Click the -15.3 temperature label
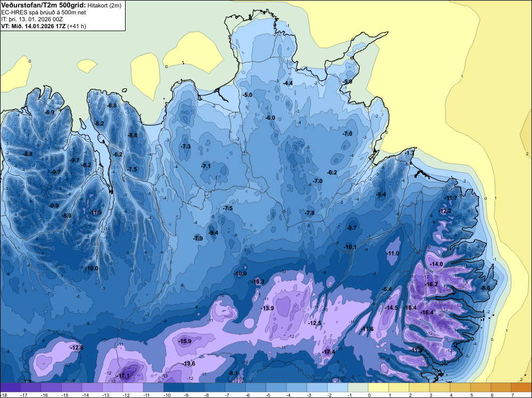Image resolution: width=532 pixels, height=398 pixels. tap(257, 281)
